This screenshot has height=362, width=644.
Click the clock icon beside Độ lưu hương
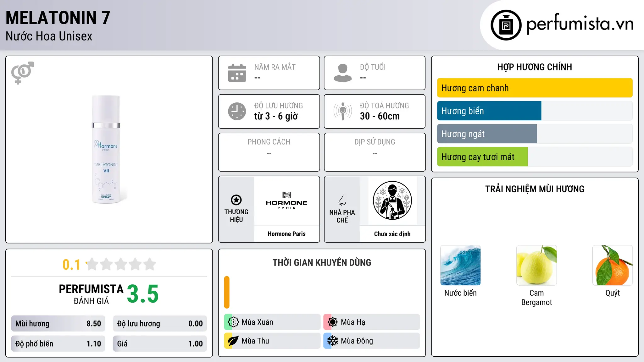pyautogui.click(x=237, y=111)
